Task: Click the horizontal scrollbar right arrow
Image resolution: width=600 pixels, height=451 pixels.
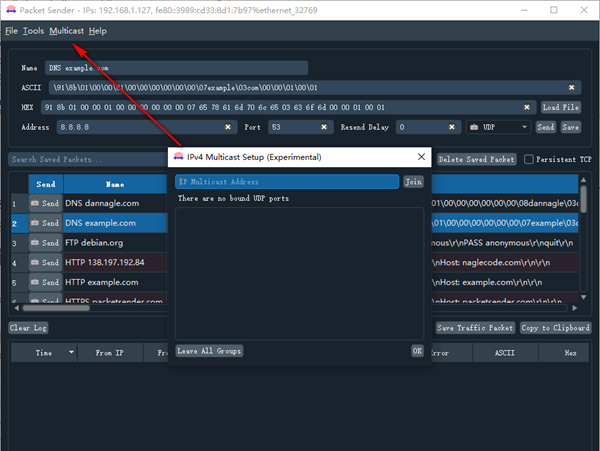Action: 574,308
